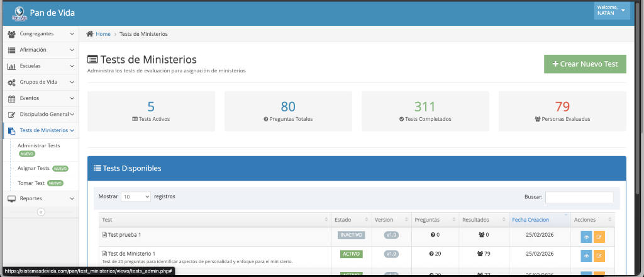Image resolution: width=644 pixels, height=277 pixels.
Task: Sort table by Resultados column
Action: tap(484, 220)
